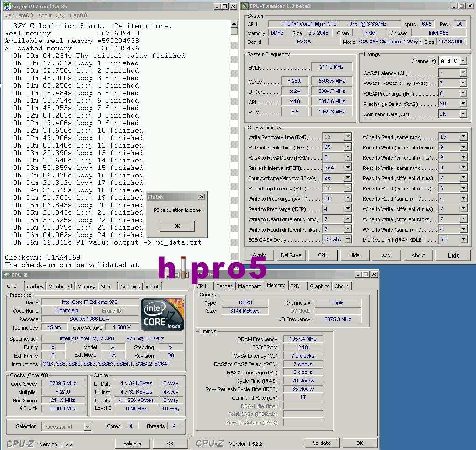This screenshot has height=450, width=476.
Task: Open RAS# Precharge (tRP) dropdown
Action: pyautogui.click(x=463, y=93)
